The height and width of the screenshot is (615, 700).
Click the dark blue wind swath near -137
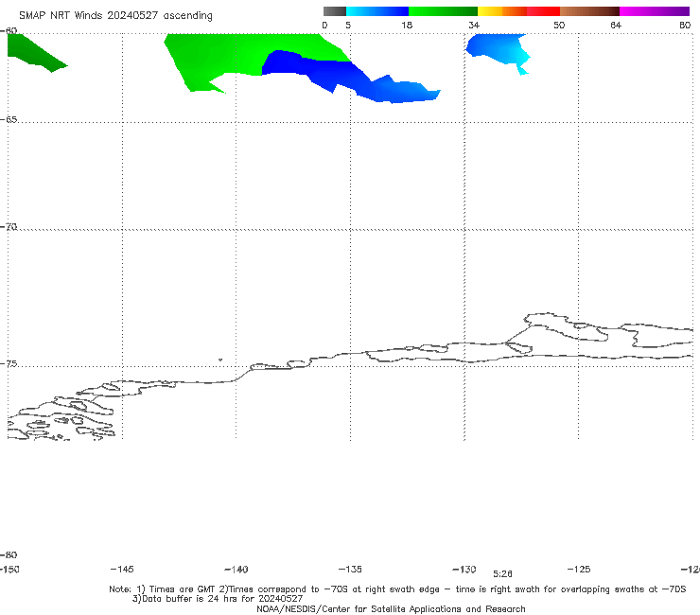312,69
